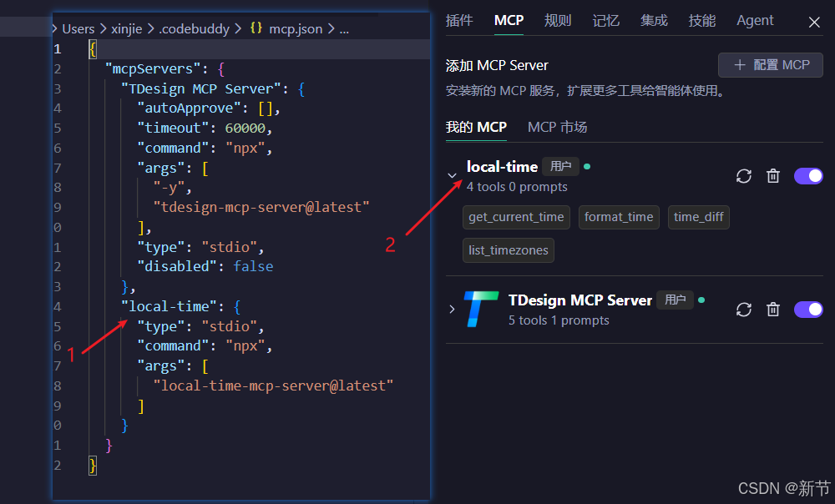Click the 用户 badge next to TDesign
This screenshot has height=504, width=835.
point(675,300)
